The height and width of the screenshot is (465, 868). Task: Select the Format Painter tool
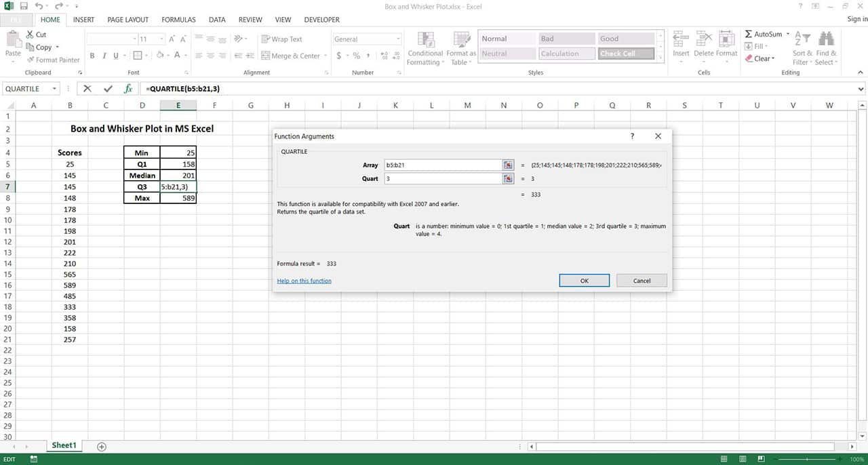[x=53, y=60]
